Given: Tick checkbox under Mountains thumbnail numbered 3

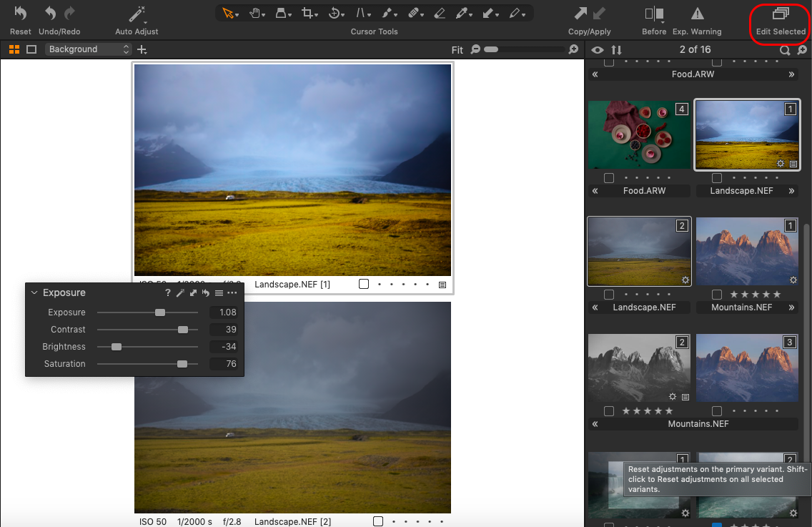Looking at the screenshot, I should coord(717,411).
